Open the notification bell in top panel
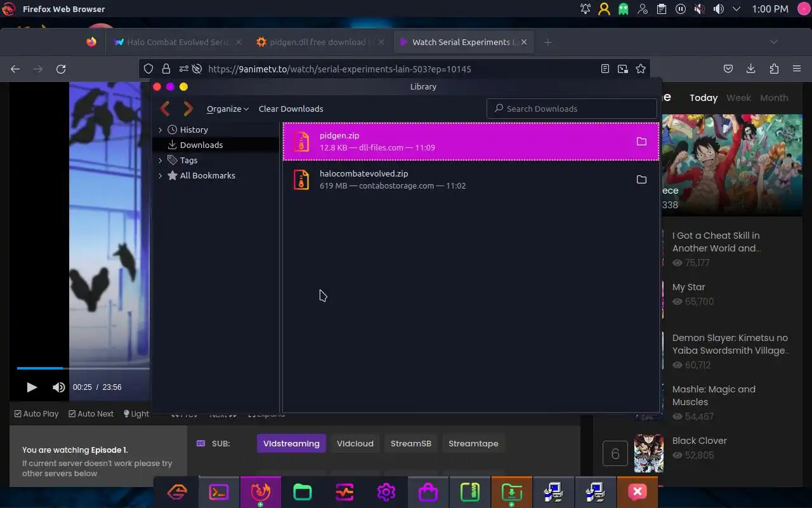Viewport: 812px width, 508px height. tap(585, 9)
